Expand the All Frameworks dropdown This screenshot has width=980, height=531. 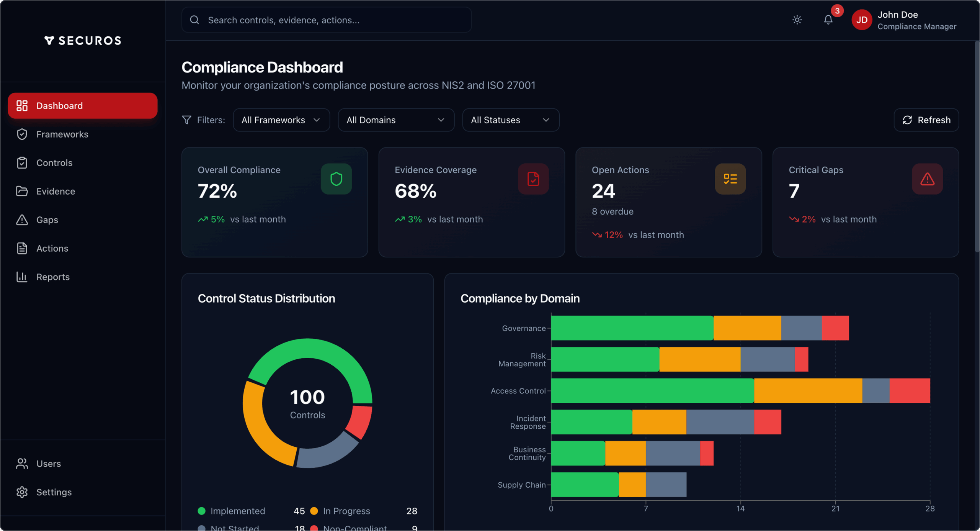(x=281, y=120)
